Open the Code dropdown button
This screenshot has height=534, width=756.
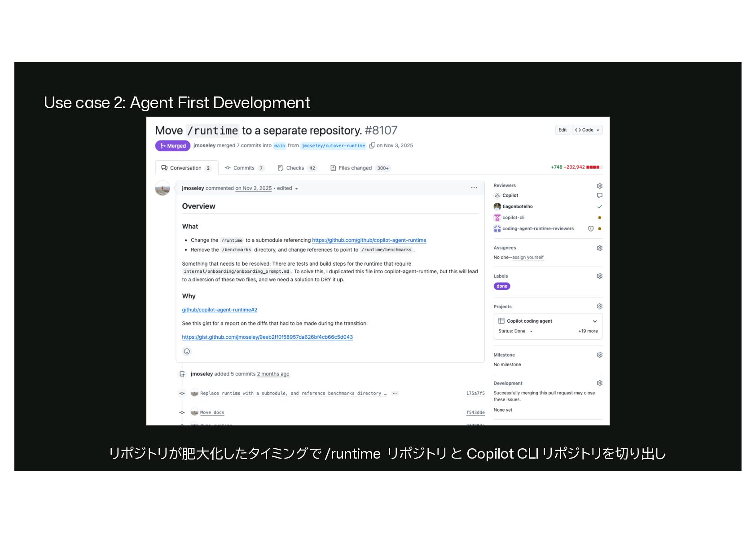(x=587, y=130)
